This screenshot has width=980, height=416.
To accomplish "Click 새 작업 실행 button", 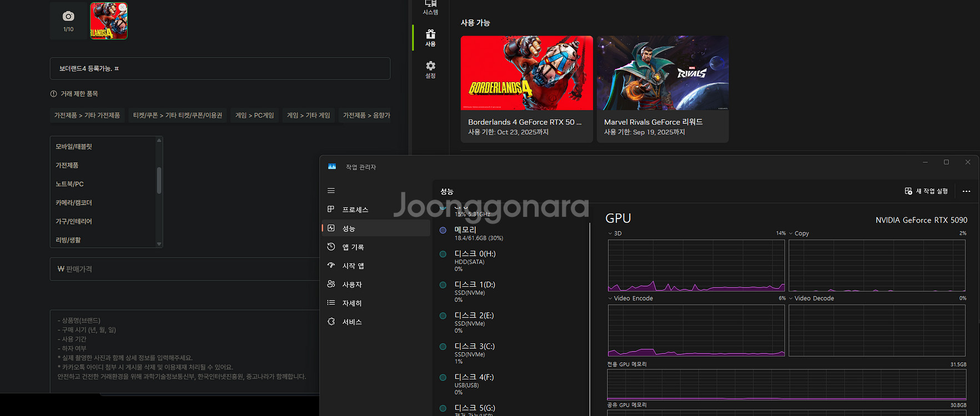I will [926, 191].
